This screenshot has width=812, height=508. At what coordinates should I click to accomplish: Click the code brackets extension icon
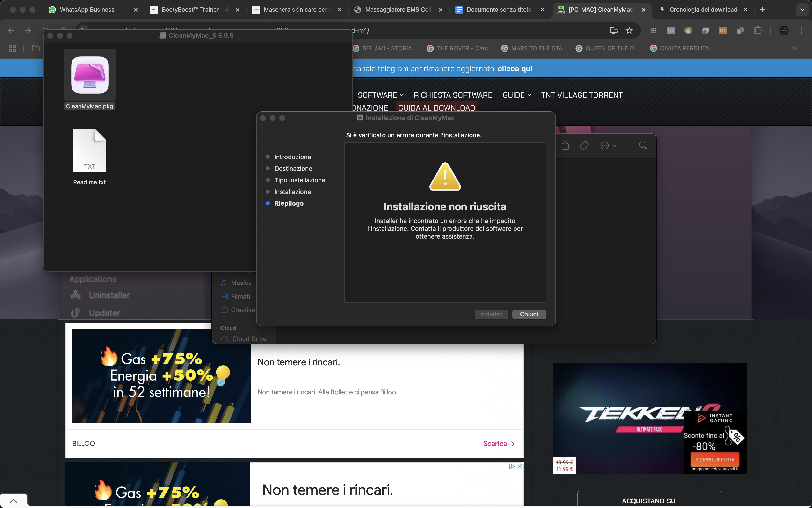point(671,30)
